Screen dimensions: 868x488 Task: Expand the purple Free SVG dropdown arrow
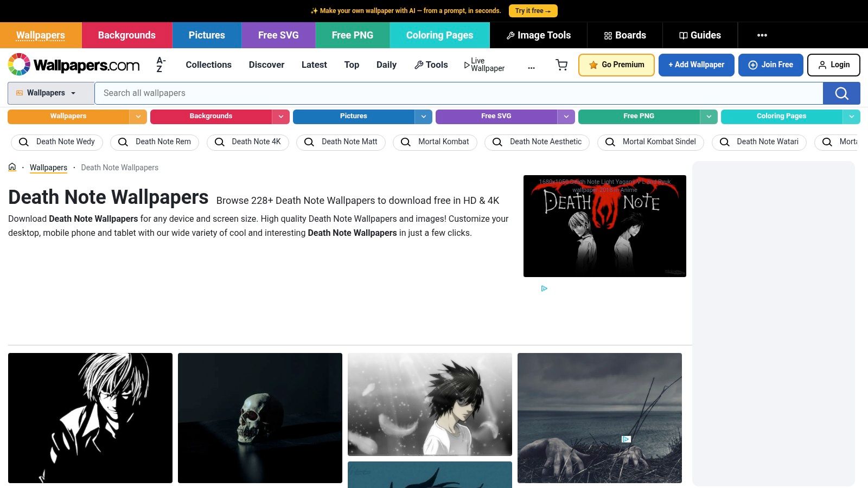point(566,117)
